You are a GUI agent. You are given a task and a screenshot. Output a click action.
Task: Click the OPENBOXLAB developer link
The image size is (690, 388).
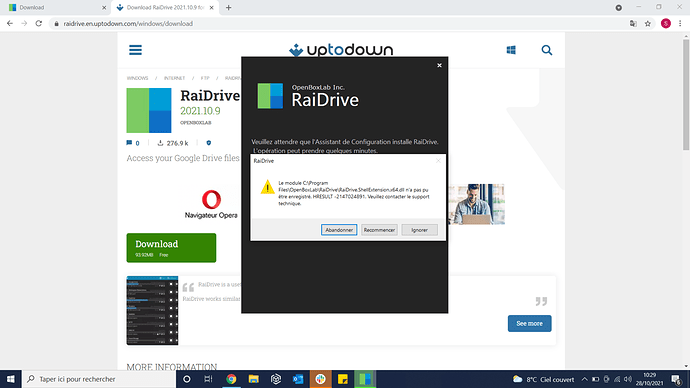(x=195, y=123)
